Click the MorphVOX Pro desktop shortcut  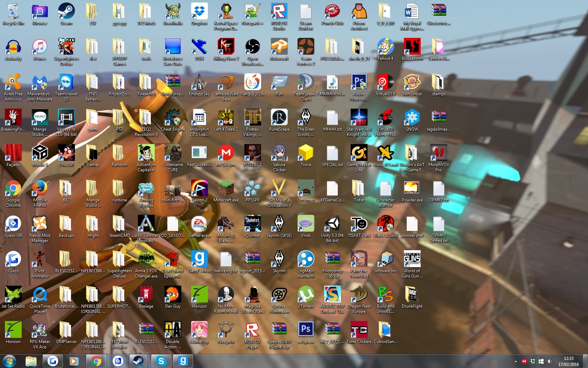click(x=439, y=158)
